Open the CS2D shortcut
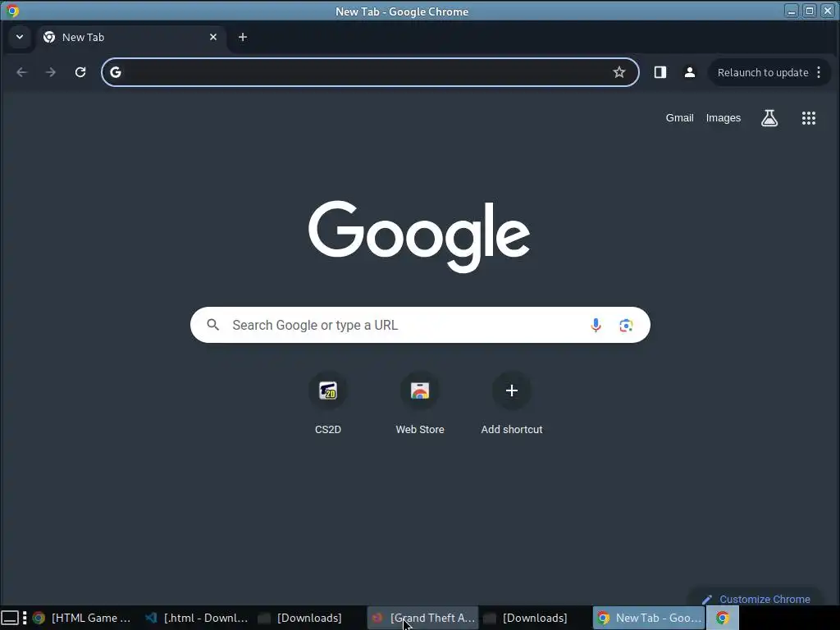Viewport: 840px width, 630px height. tap(328, 404)
